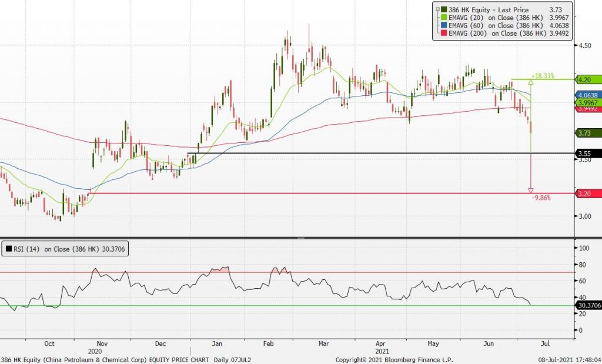Select the "EMAVG (200) on Close" legend entry
602x364 pixels.
(497, 34)
